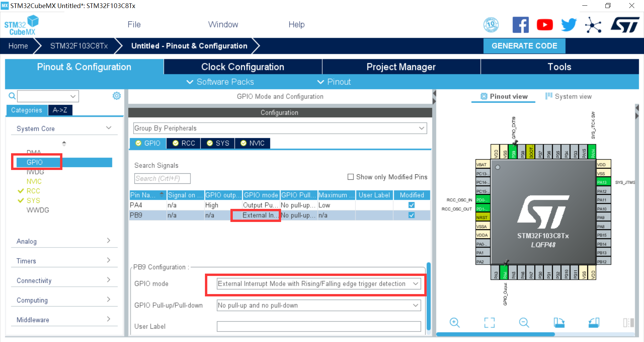
Task: Click the User Label input field
Action: [x=319, y=327]
